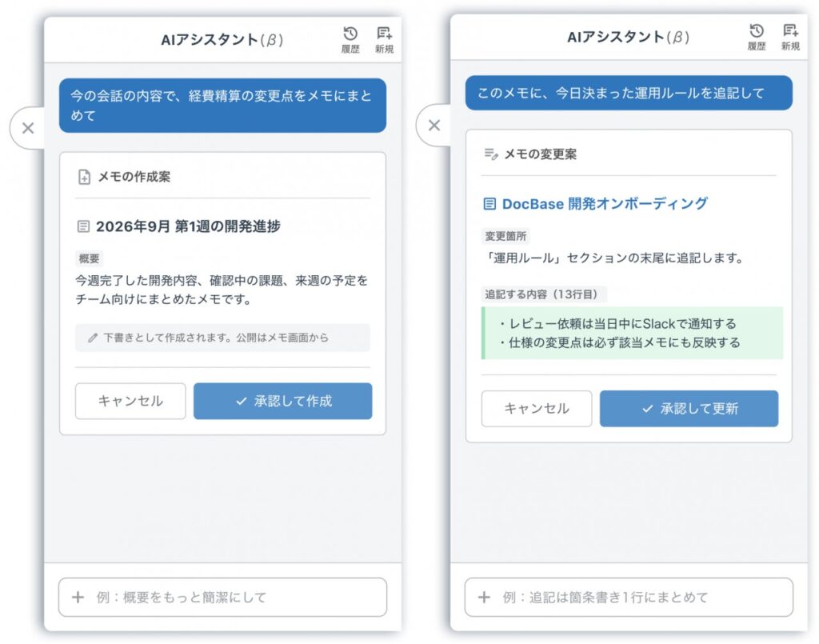Screen dimensions: 819x644
Task: Click the edit-list icon beside メモの変更案
Action: [491, 154]
